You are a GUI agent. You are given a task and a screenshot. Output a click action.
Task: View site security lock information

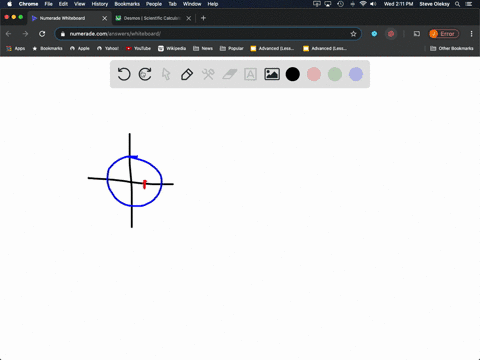[x=63, y=34]
